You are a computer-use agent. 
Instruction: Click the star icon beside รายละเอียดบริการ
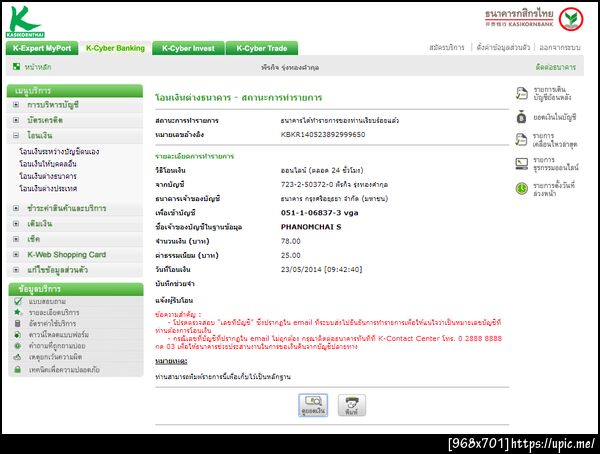[17, 312]
